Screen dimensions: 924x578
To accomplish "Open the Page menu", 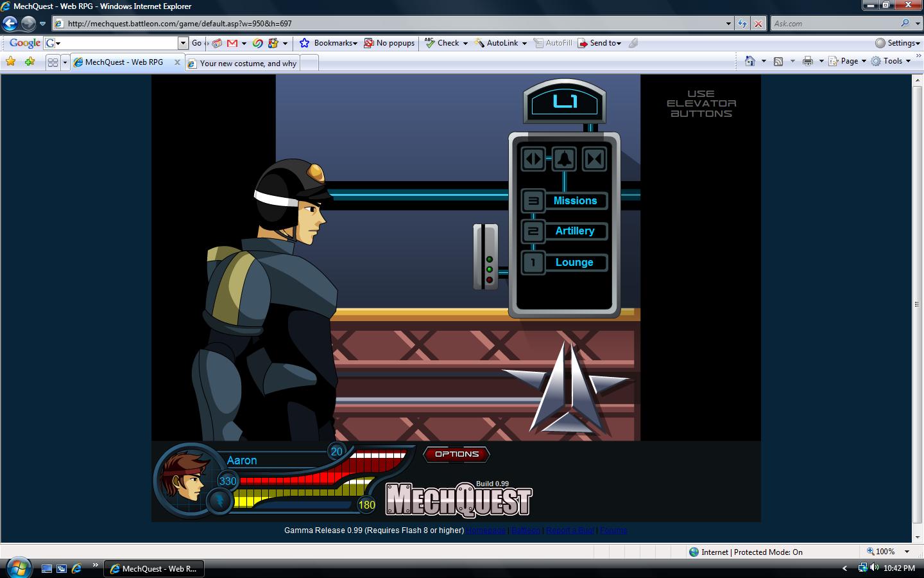I will 848,61.
